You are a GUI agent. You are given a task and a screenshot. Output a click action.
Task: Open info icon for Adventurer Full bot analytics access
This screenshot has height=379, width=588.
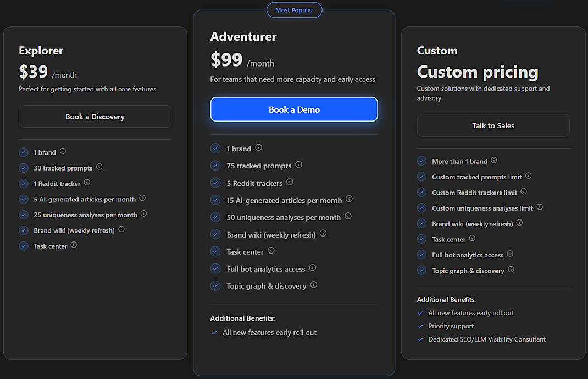click(313, 268)
